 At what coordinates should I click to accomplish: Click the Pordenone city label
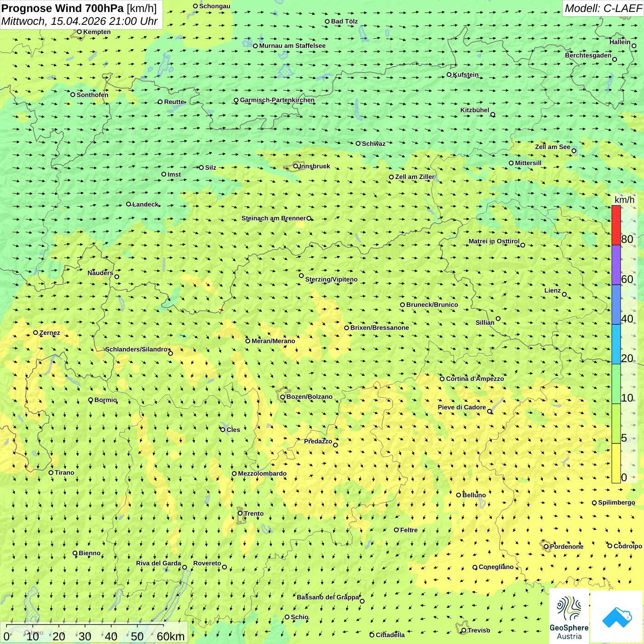click(567, 546)
